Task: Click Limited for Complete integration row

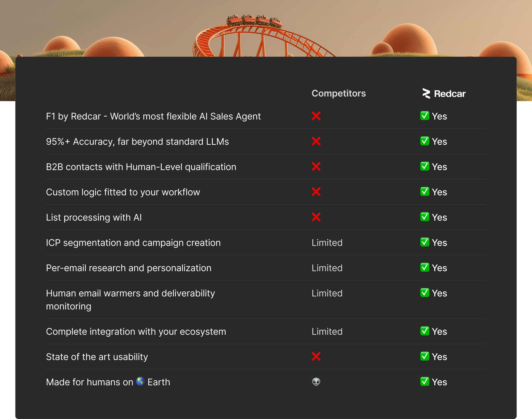Action: pos(327,331)
